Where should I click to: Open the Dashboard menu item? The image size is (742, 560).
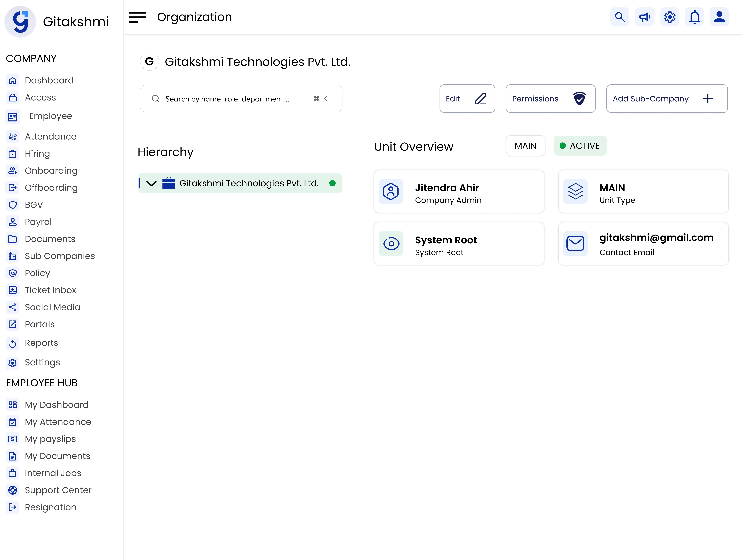pos(49,80)
